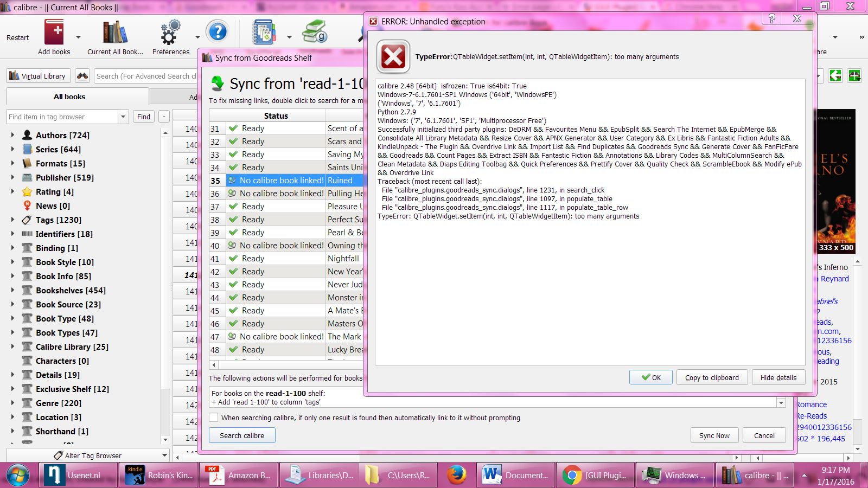Click the News pin icon
This screenshot has width=868, height=488.
(27, 206)
